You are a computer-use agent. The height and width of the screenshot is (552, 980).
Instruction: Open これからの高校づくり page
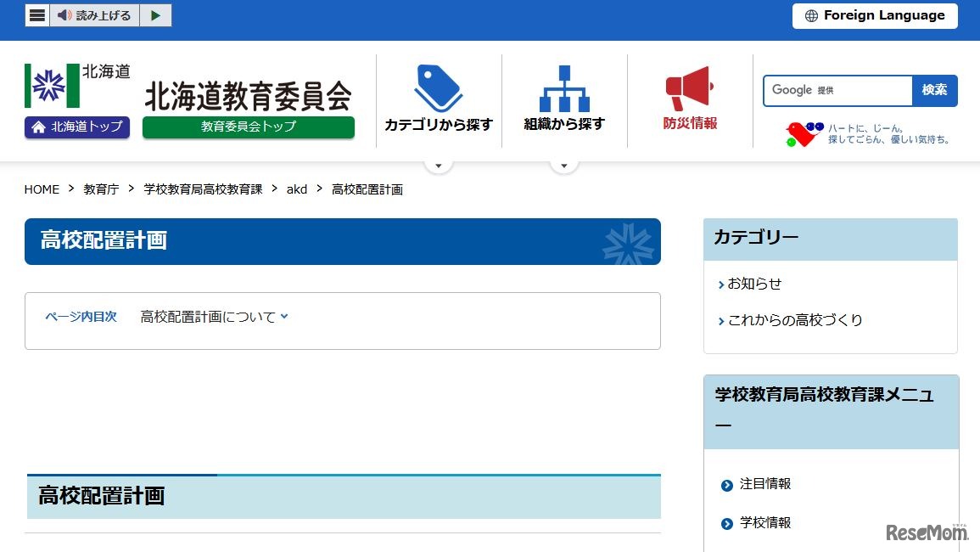pos(794,320)
